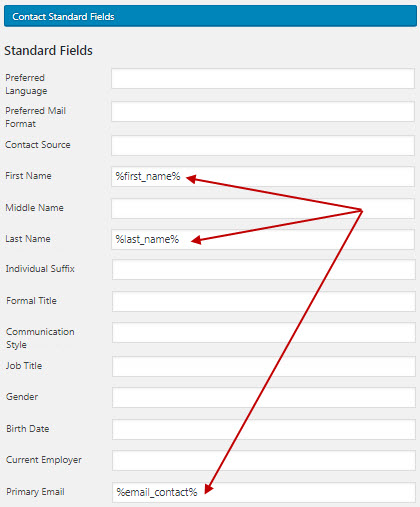420x507 pixels.
Task: Select the Job Title text box
Action: click(263, 366)
